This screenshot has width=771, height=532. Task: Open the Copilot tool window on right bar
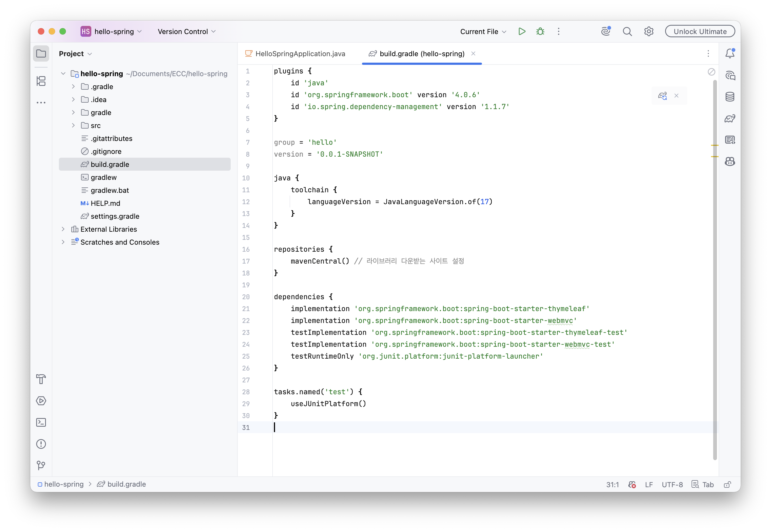point(730,162)
